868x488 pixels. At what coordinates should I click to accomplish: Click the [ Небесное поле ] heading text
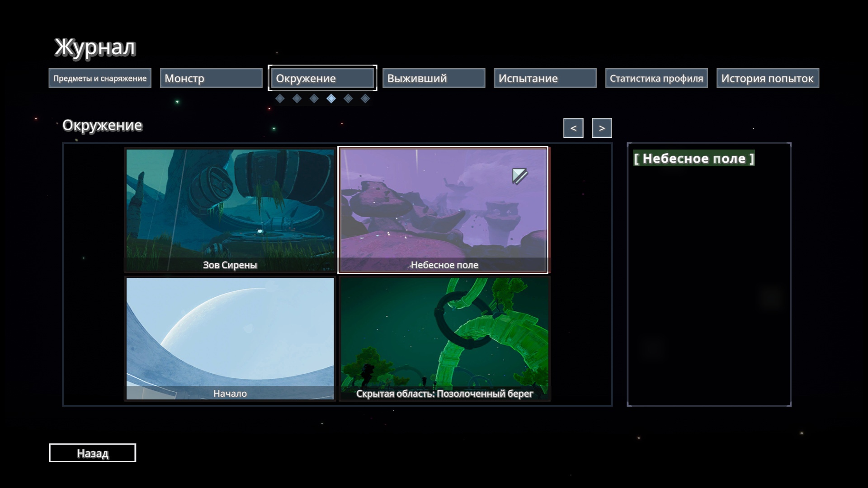click(694, 159)
